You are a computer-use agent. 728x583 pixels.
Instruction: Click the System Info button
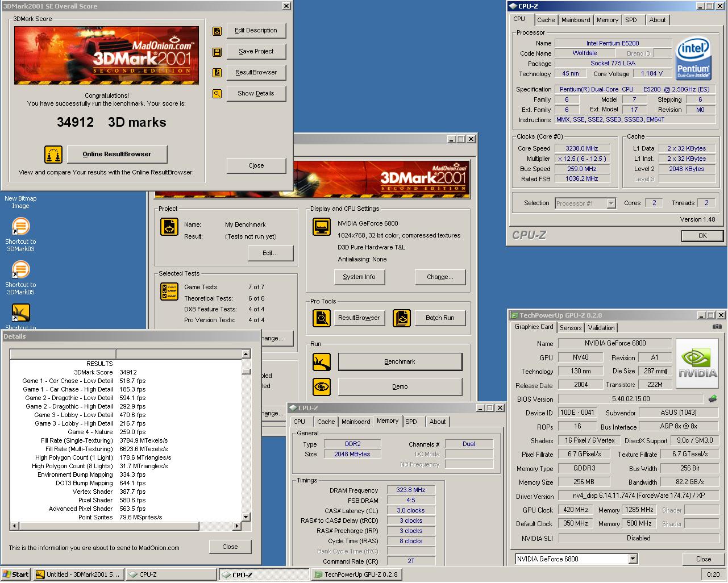tap(359, 277)
